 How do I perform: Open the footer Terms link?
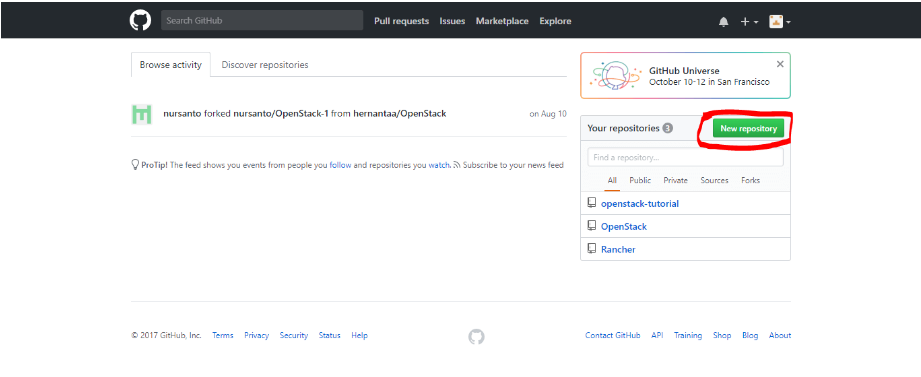pyautogui.click(x=223, y=335)
